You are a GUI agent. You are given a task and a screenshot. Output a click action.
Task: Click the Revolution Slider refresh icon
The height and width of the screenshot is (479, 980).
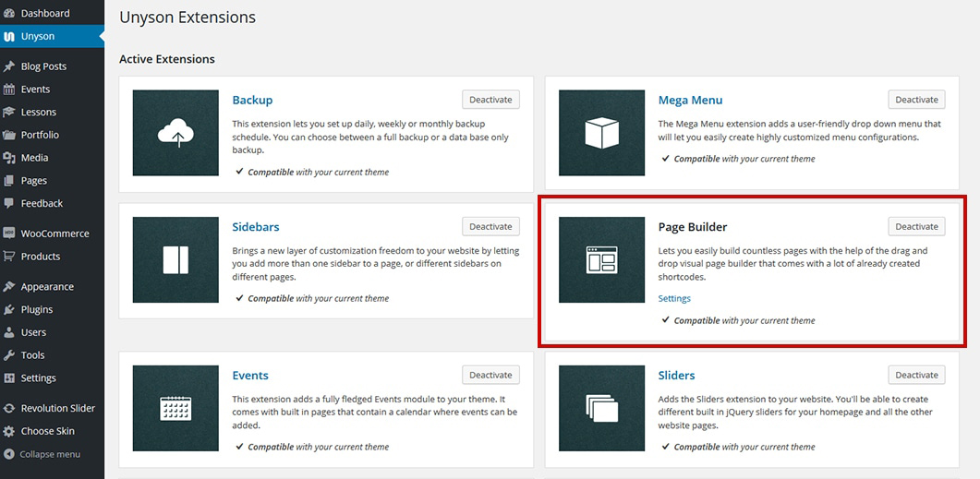coord(8,409)
